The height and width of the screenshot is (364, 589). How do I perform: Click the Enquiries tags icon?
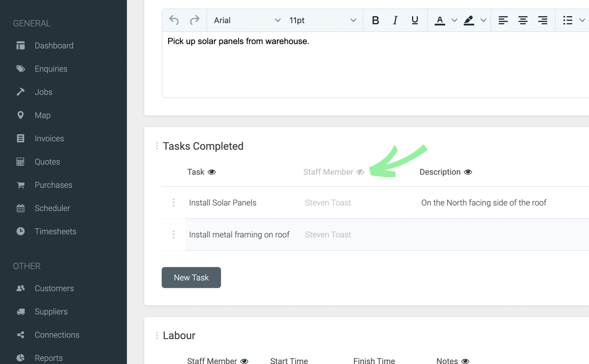point(20,69)
